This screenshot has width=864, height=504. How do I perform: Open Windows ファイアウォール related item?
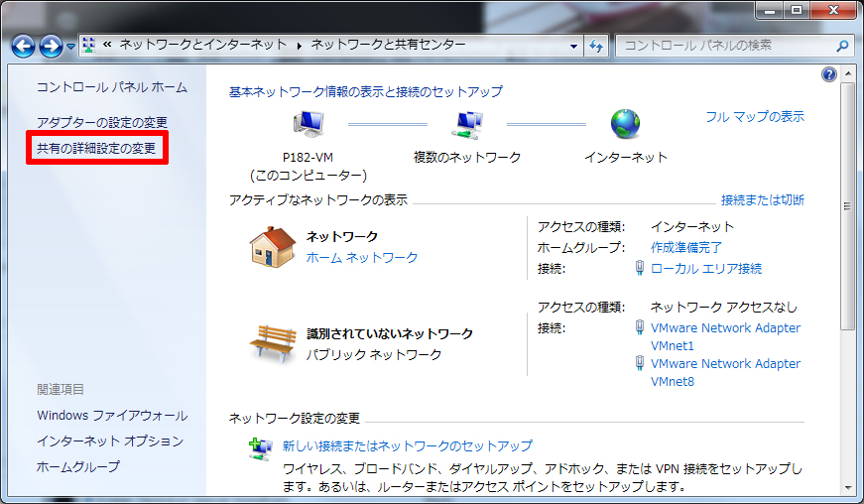pos(112,416)
